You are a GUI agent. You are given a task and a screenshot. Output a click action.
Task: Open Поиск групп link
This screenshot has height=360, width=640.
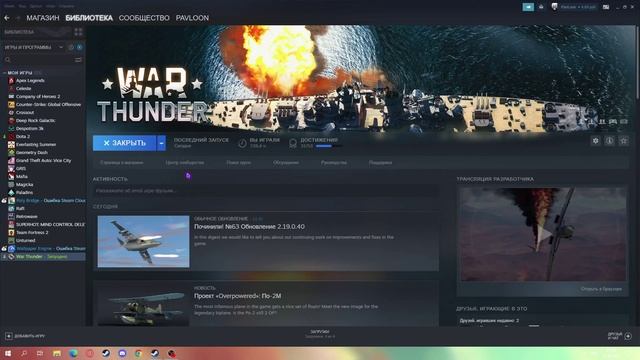coord(238,162)
